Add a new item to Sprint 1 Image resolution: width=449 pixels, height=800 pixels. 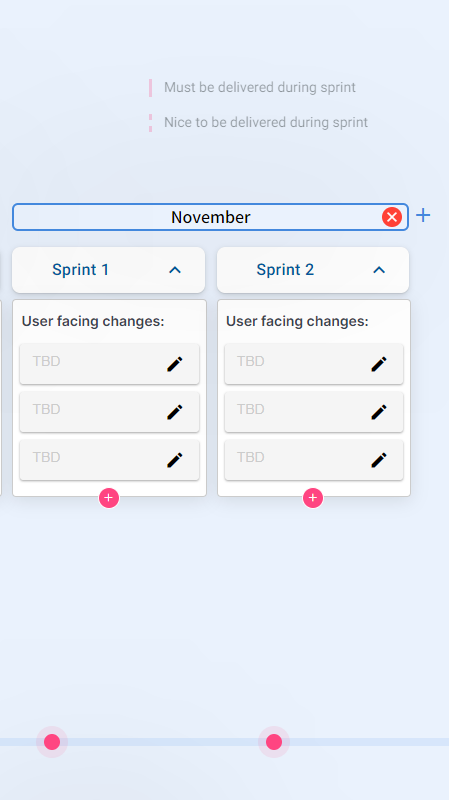109,498
